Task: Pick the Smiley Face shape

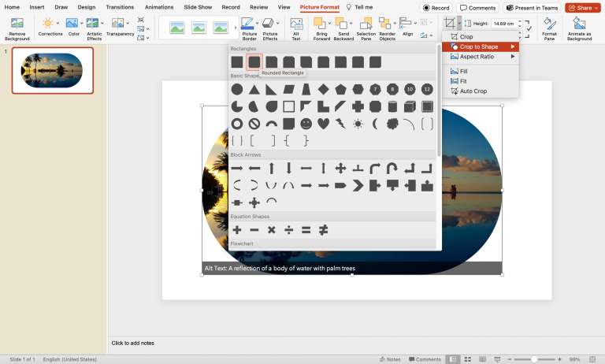Action: coord(306,124)
